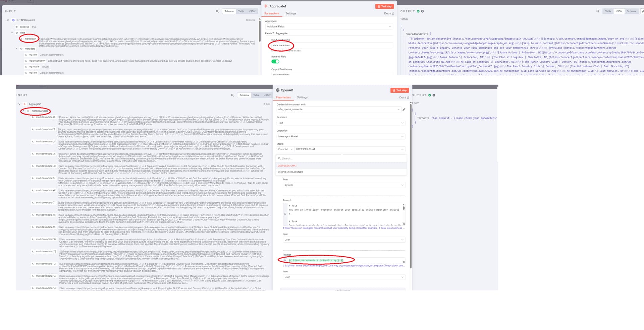Switch Aggregate1 output view to Table
This screenshot has height=330, width=644.
click(x=608, y=11)
